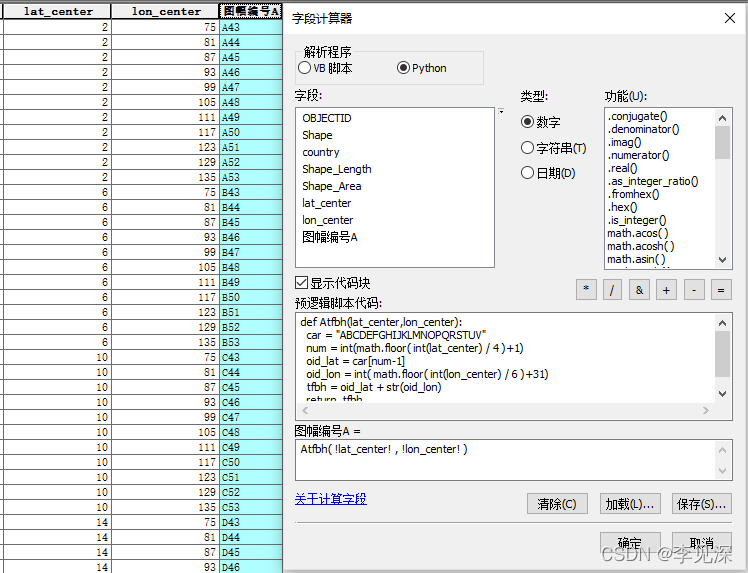The width and height of the screenshot is (748, 573).
Task: Click the ampersand (&) operator button
Action: tap(640, 289)
